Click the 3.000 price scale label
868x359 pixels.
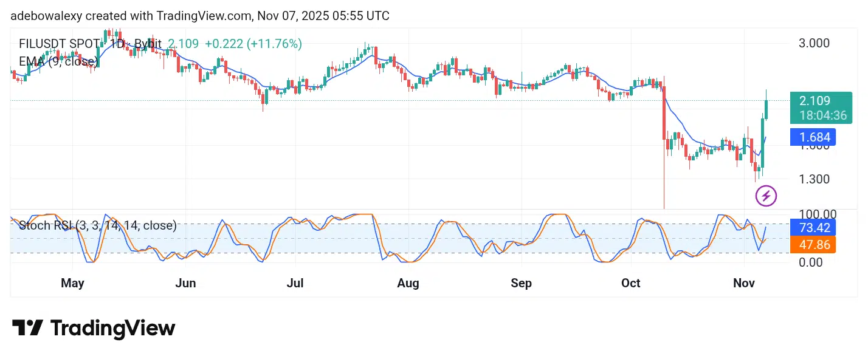pyautogui.click(x=814, y=43)
